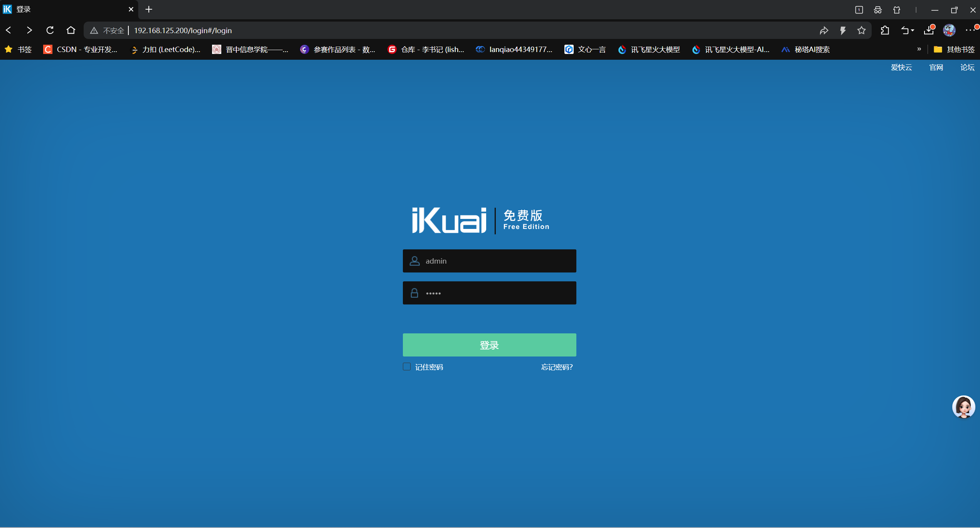Click the share arrow icon in address bar

coord(824,30)
